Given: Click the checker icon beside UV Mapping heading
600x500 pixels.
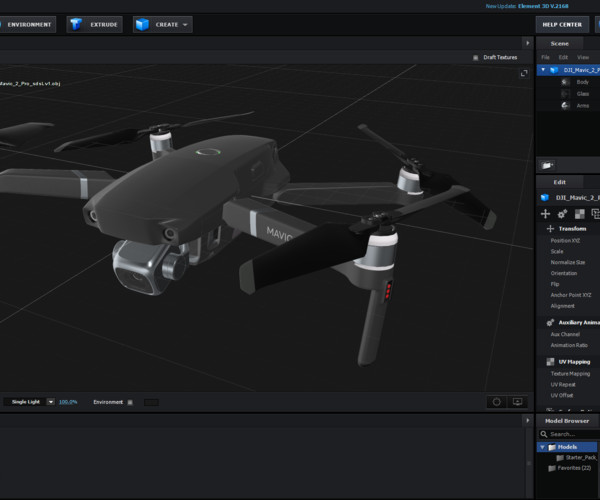Looking at the screenshot, I should [x=550, y=362].
